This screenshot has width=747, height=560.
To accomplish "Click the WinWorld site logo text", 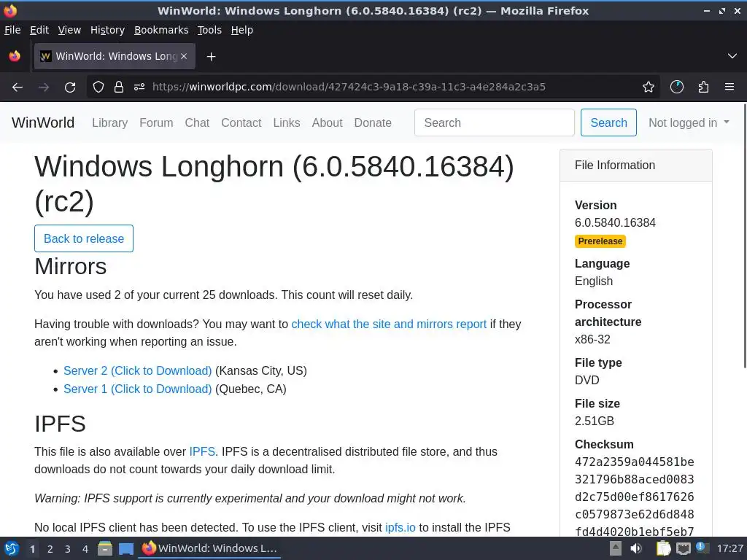I will pos(43,122).
